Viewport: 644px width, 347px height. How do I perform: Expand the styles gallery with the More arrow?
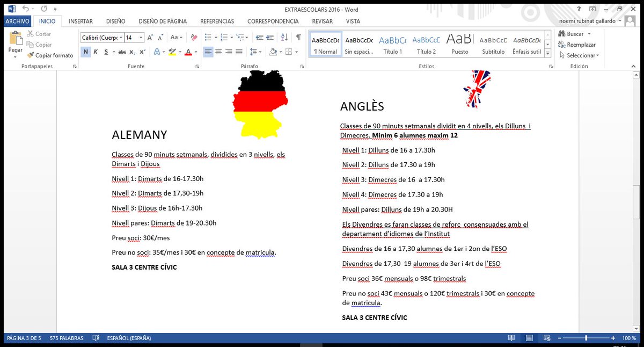pos(547,54)
